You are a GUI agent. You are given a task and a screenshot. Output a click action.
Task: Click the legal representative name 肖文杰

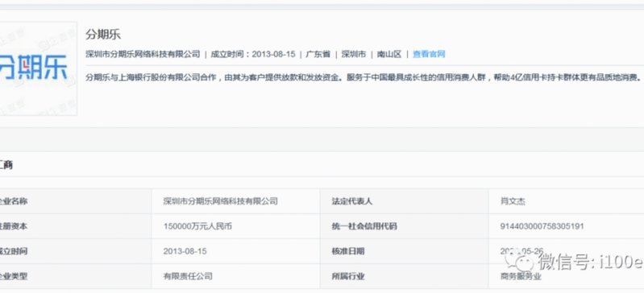513,201
